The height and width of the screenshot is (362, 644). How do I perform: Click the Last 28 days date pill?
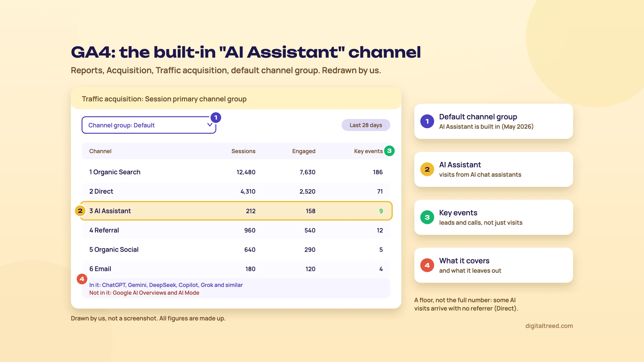tap(366, 125)
